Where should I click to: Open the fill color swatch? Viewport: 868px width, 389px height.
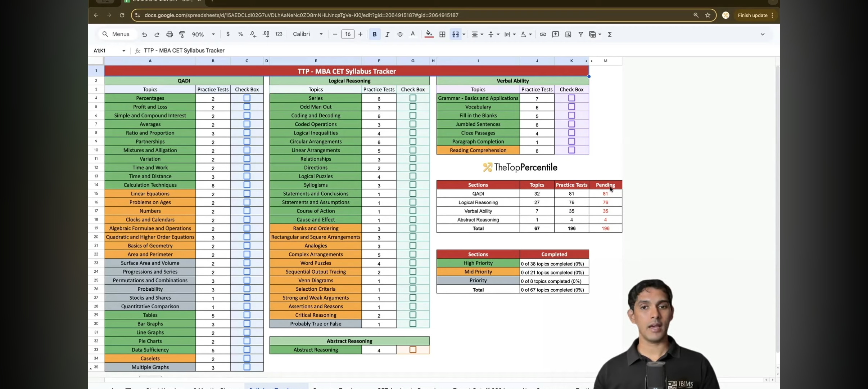click(x=429, y=34)
